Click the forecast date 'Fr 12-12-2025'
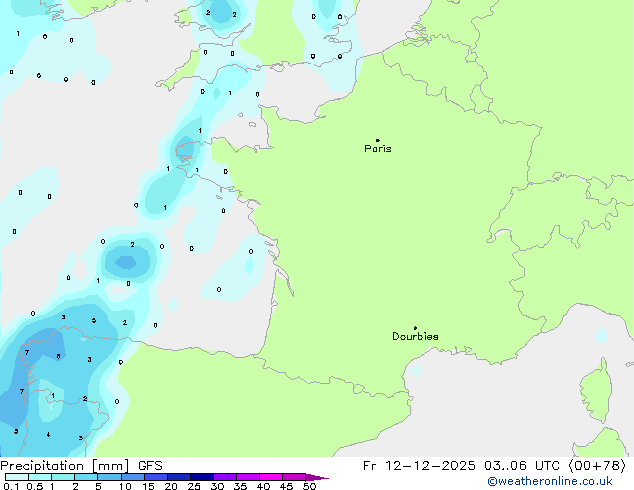The width and height of the screenshot is (634, 490). 419,466
